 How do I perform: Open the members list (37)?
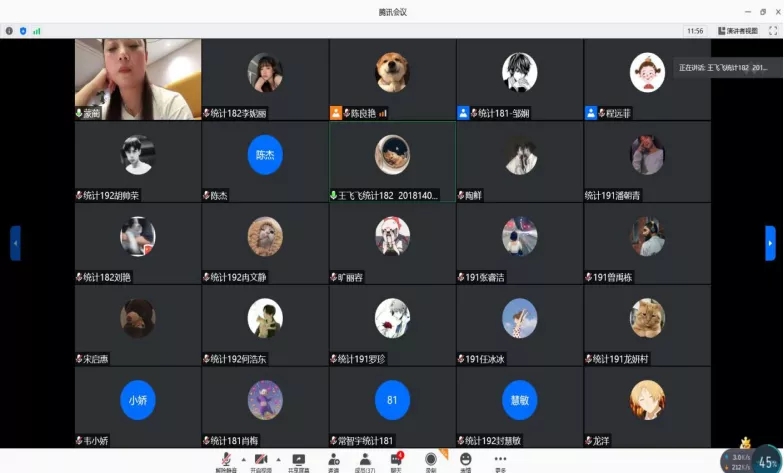365,459
